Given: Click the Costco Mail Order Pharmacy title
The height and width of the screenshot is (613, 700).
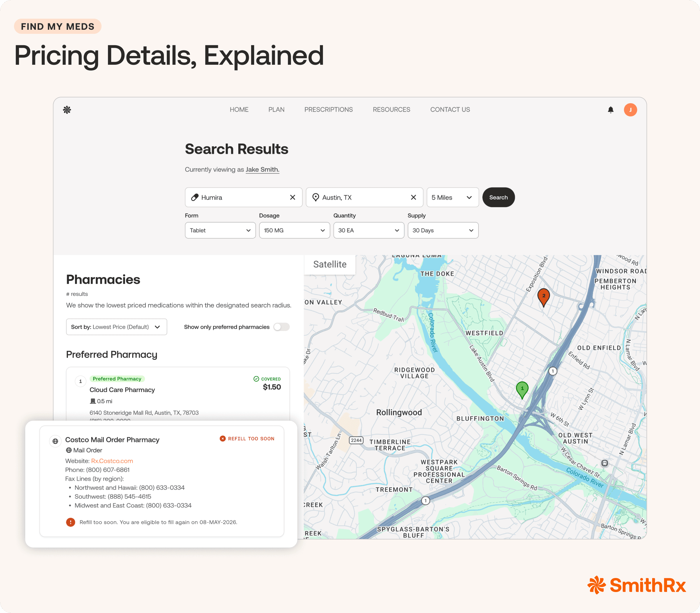Looking at the screenshot, I should pos(112,440).
